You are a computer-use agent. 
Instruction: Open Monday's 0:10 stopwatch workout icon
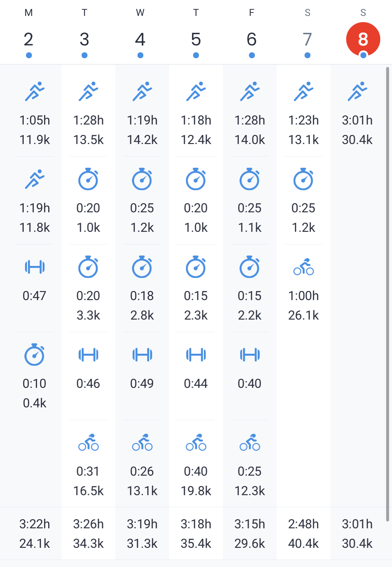35,354
